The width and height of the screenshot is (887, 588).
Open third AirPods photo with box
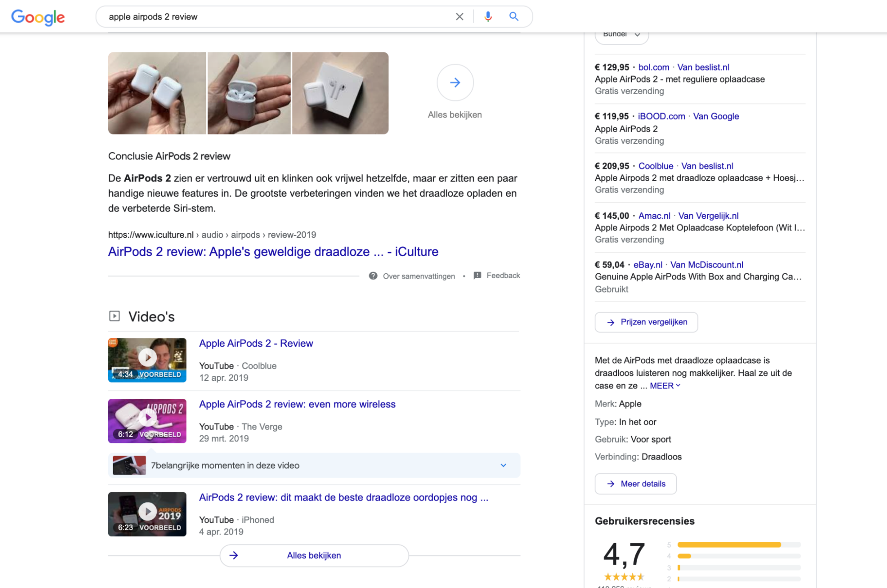point(340,93)
